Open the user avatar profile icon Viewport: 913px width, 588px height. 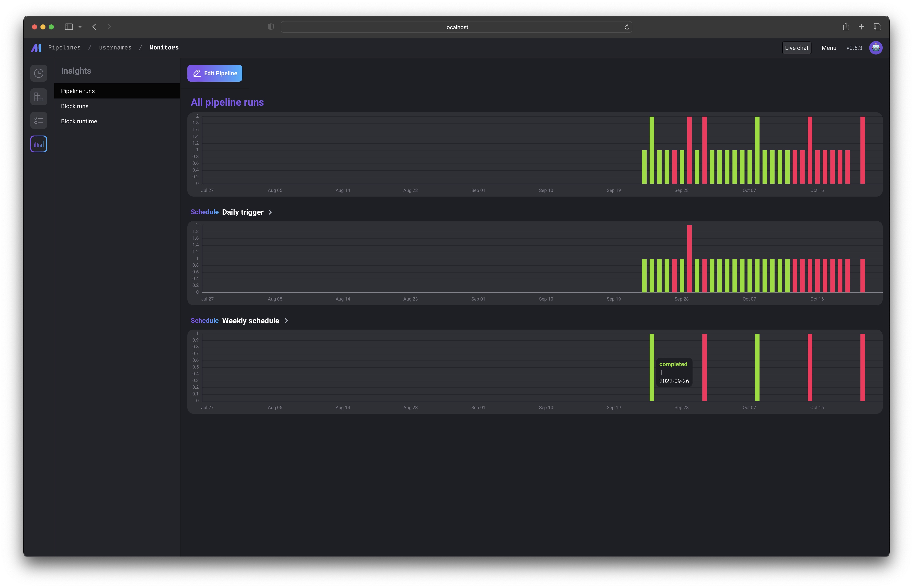[876, 48]
